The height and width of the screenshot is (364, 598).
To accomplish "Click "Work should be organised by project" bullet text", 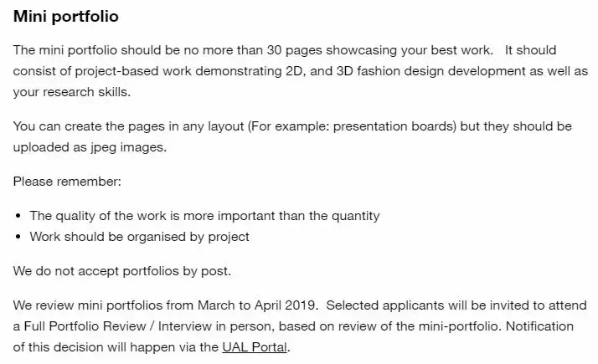I will 139,237.
